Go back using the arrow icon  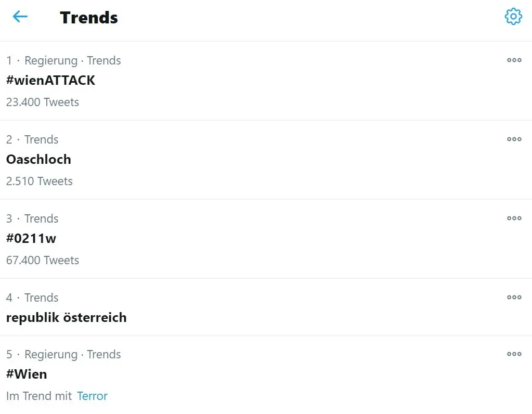point(20,16)
